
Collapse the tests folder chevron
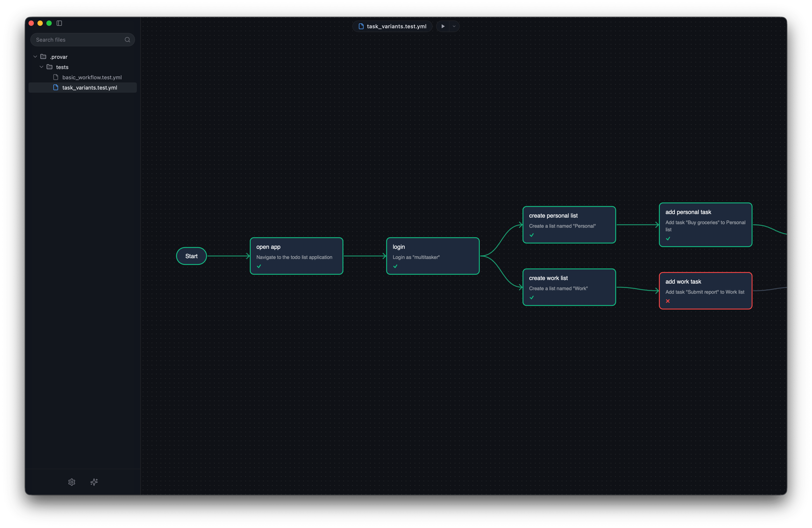coord(41,67)
